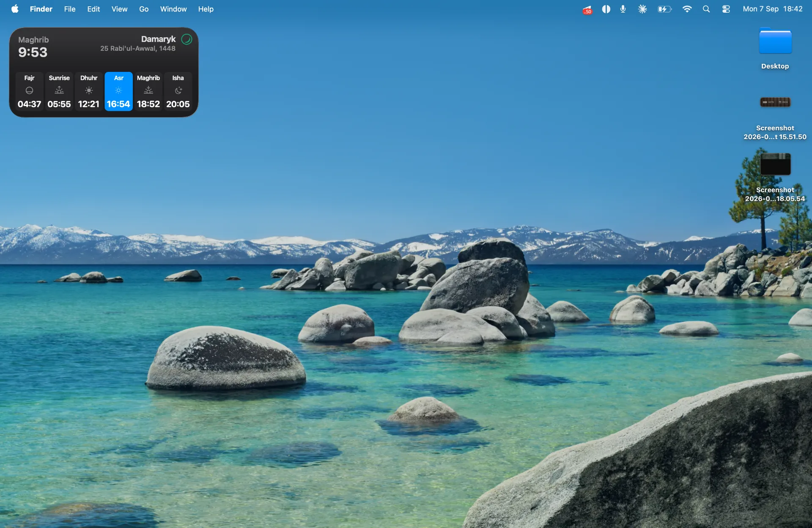This screenshot has height=528, width=812.
Task: Open the File menu
Action: coord(70,9)
